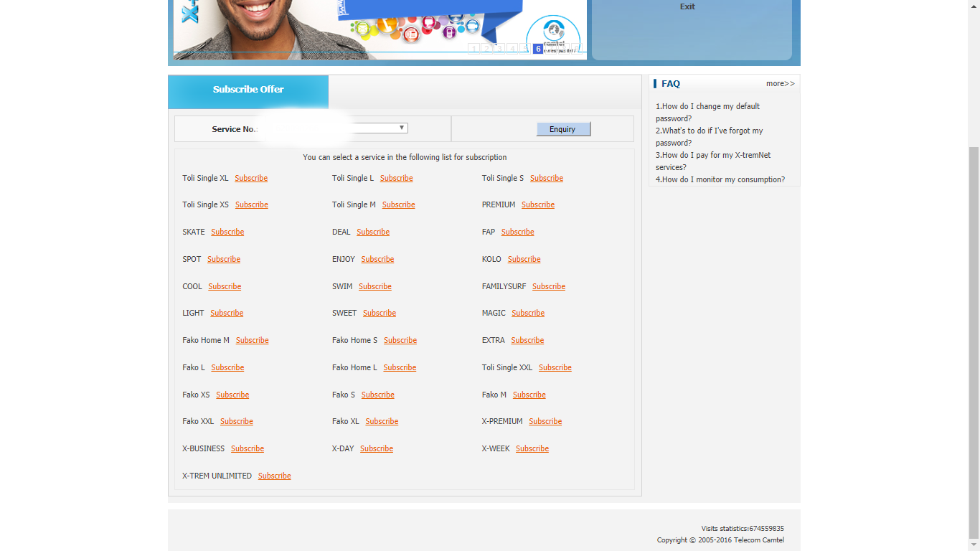980x551 pixels.
Task: Subscribe to the SWEET service
Action: (x=380, y=313)
